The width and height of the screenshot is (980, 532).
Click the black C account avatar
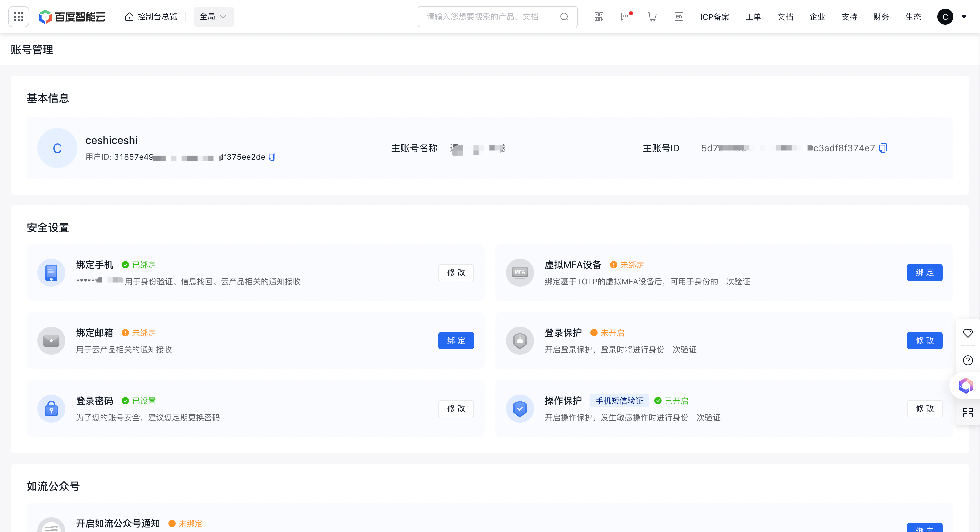tap(945, 17)
